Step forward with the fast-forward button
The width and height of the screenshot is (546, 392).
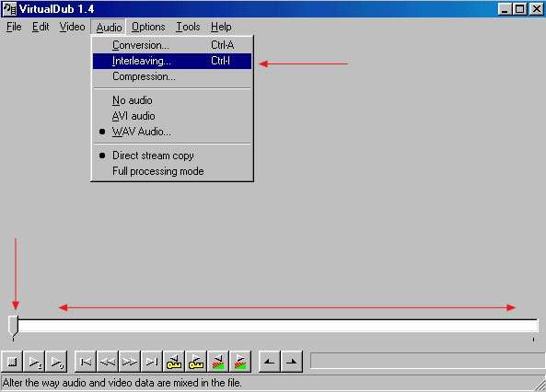click(130, 362)
